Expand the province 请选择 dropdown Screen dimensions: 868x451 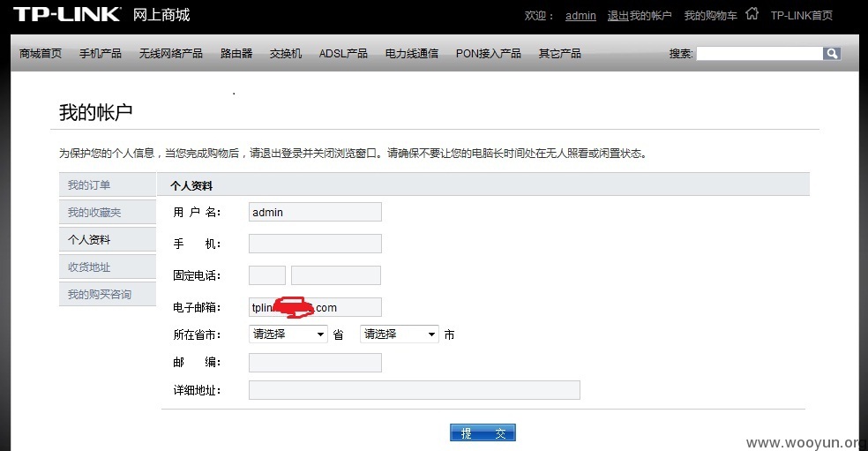(288, 334)
